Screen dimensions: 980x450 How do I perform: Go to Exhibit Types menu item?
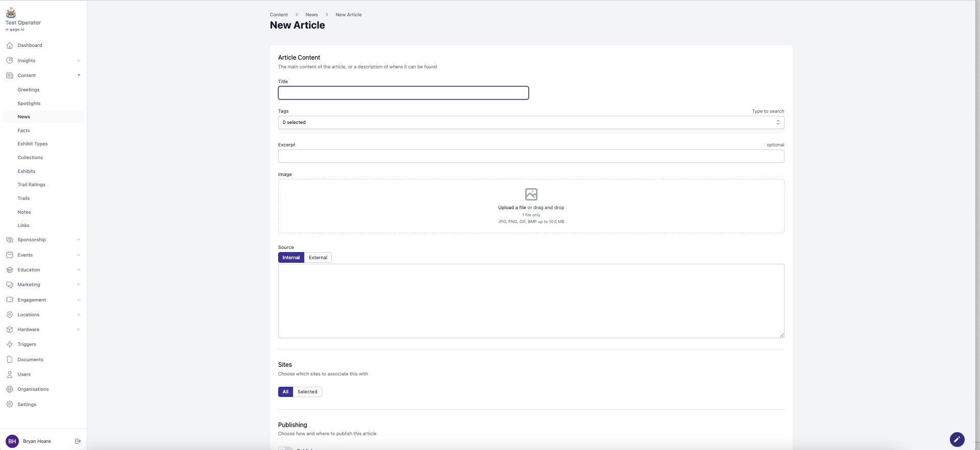pos(33,144)
